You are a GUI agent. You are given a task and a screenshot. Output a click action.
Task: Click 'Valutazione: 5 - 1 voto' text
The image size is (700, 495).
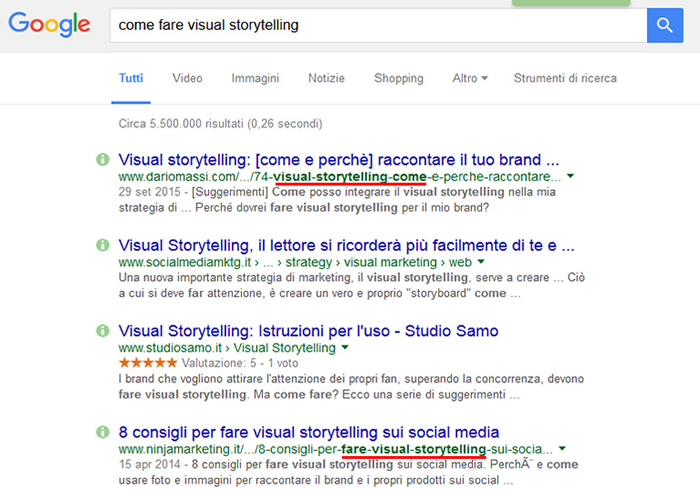pyautogui.click(x=240, y=363)
